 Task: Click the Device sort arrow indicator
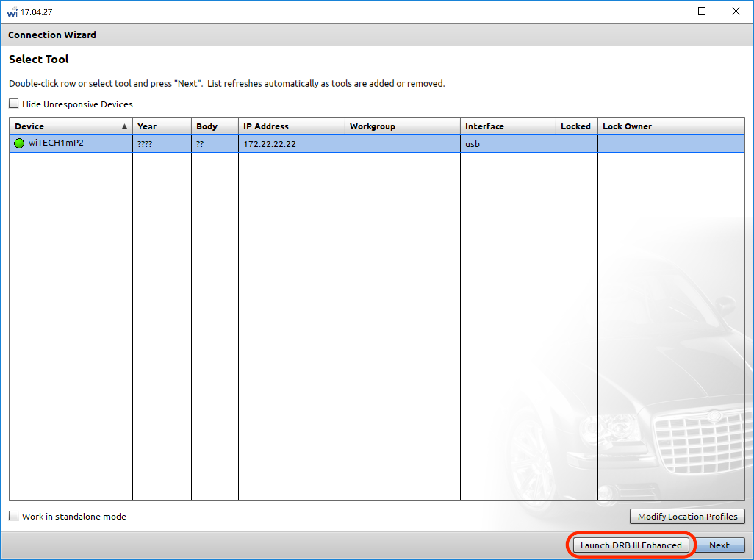(x=125, y=126)
